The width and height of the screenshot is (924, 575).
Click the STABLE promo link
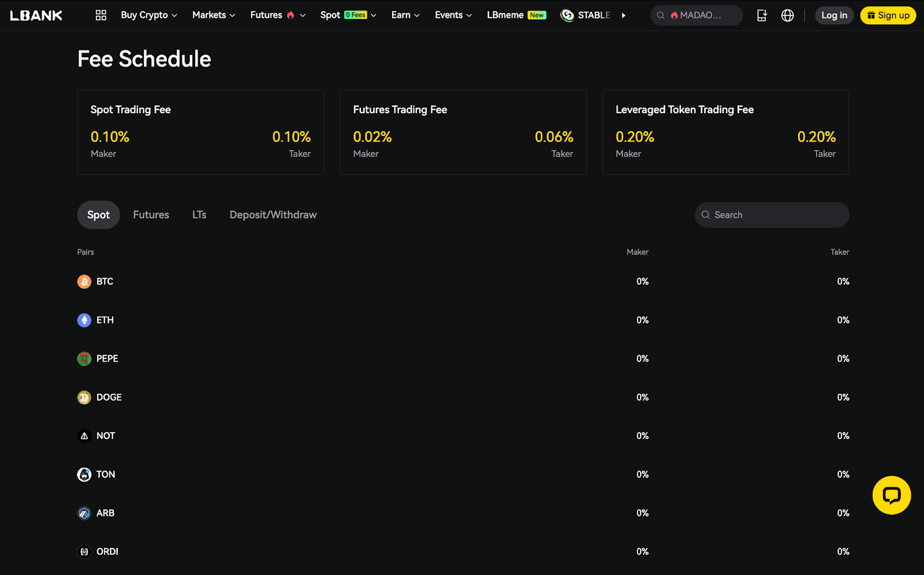point(586,15)
